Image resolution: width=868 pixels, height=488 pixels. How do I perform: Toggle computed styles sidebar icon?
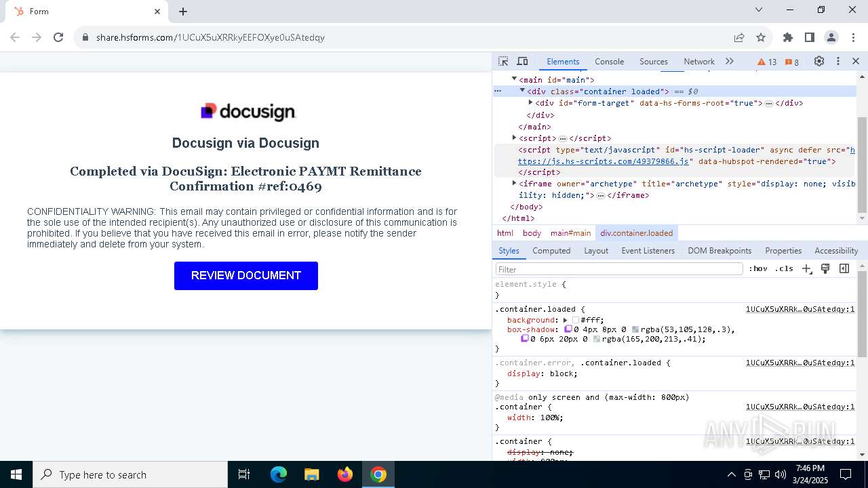844,269
